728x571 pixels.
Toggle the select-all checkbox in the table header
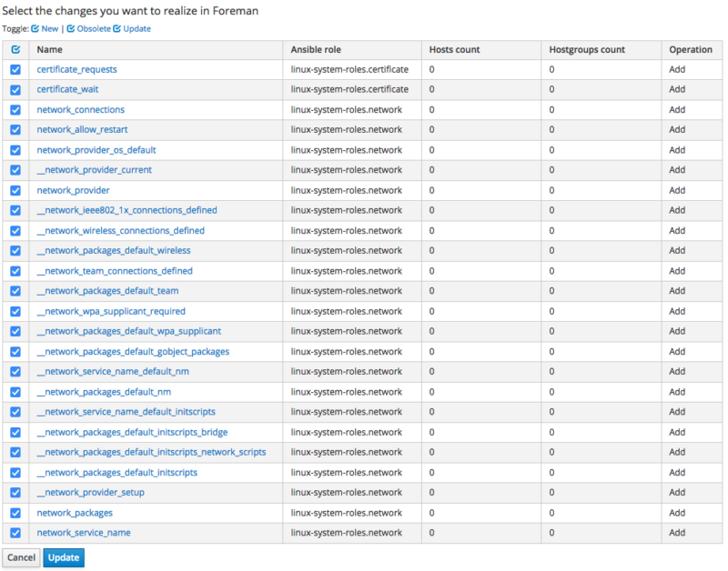[x=15, y=49]
